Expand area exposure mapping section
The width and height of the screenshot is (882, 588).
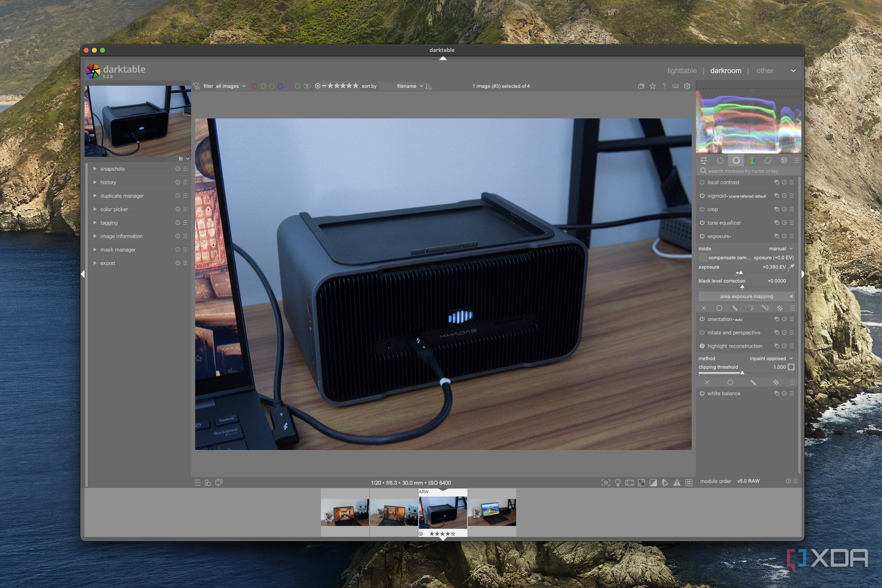click(x=746, y=296)
